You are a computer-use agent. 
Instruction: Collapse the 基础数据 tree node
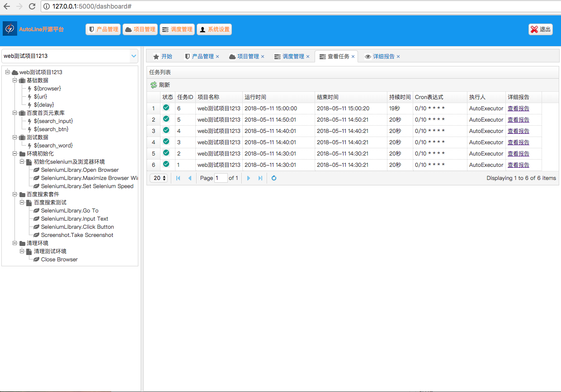(x=15, y=80)
